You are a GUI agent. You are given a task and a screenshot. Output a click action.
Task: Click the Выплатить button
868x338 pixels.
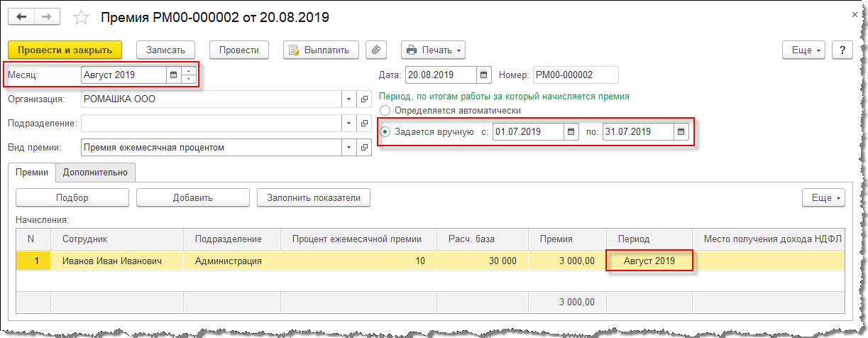coord(322,50)
